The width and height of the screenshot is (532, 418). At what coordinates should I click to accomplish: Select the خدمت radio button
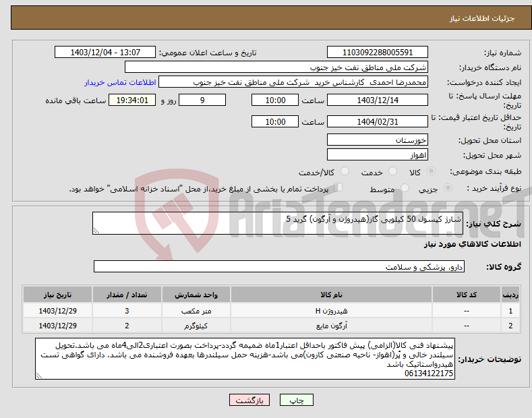(392, 171)
